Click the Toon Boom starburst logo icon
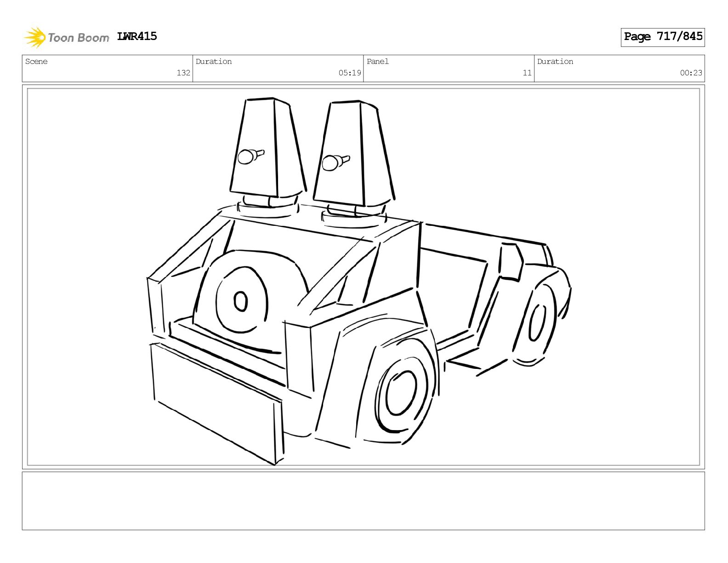The width and height of the screenshot is (728, 563). point(34,37)
